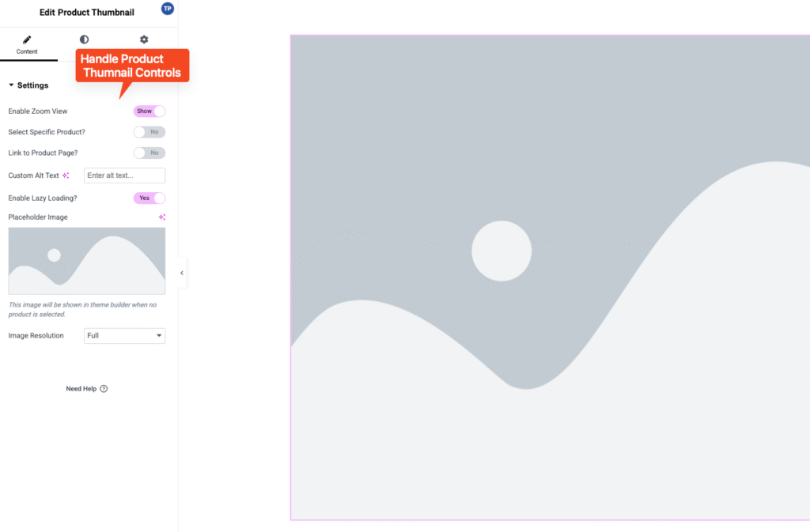Turn off the Enable Zoom View toggle
Screen dimensions: 810x532
coord(150,111)
